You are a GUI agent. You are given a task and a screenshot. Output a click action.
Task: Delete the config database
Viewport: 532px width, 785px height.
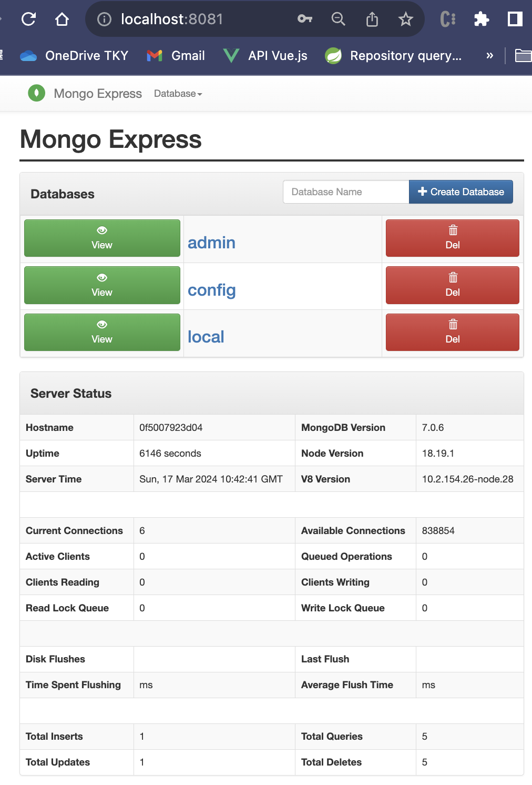click(452, 285)
